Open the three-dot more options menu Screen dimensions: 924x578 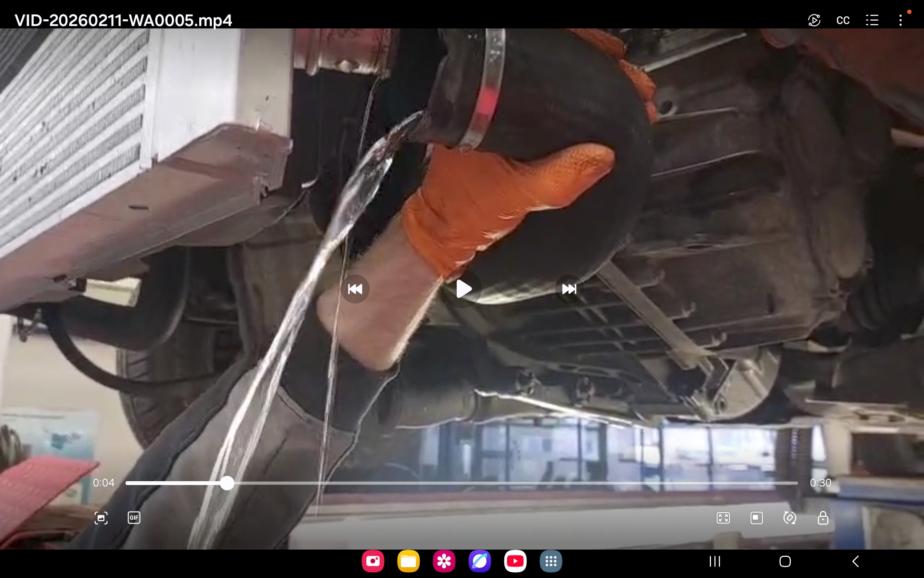pyautogui.click(x=900, y=20)
